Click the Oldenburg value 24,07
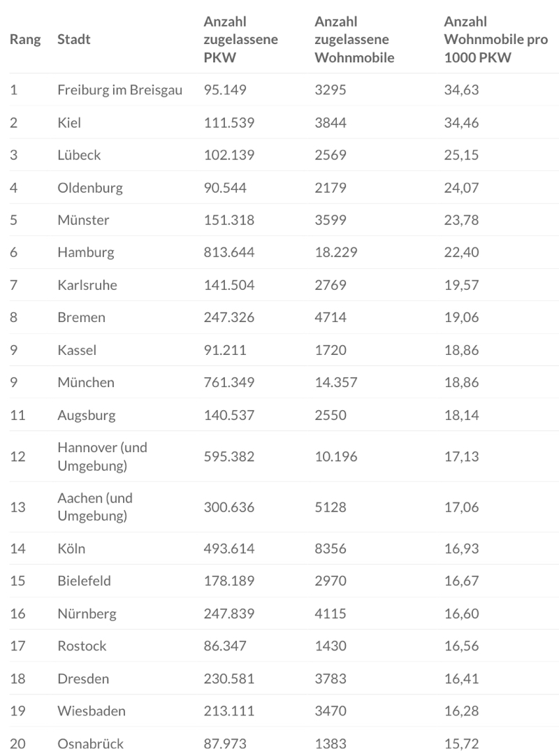This screenshot has width=559, height=756. pyautogui.click(x=461, y=187)
